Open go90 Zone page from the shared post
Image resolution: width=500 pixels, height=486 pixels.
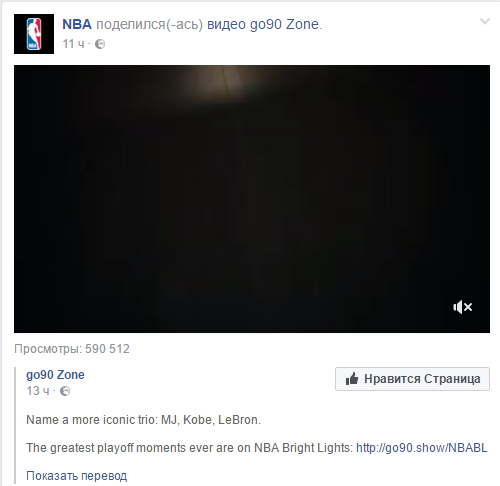point(55,375)
